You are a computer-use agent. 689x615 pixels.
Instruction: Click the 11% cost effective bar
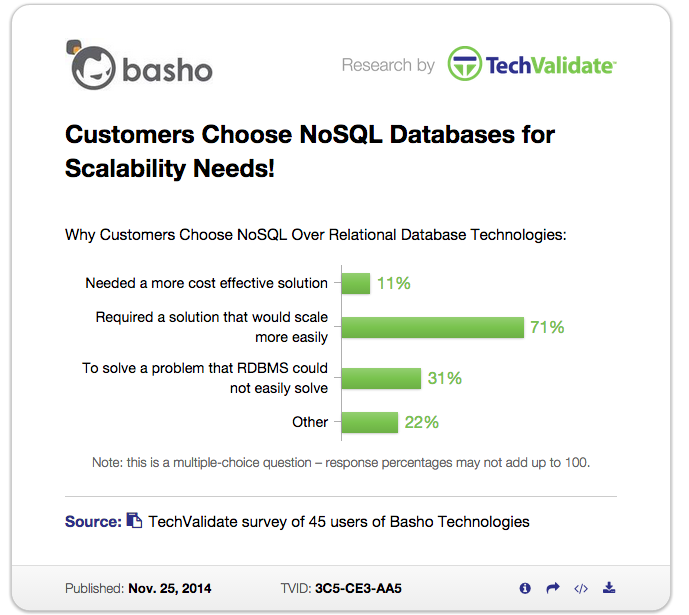(x=356, y=283)
